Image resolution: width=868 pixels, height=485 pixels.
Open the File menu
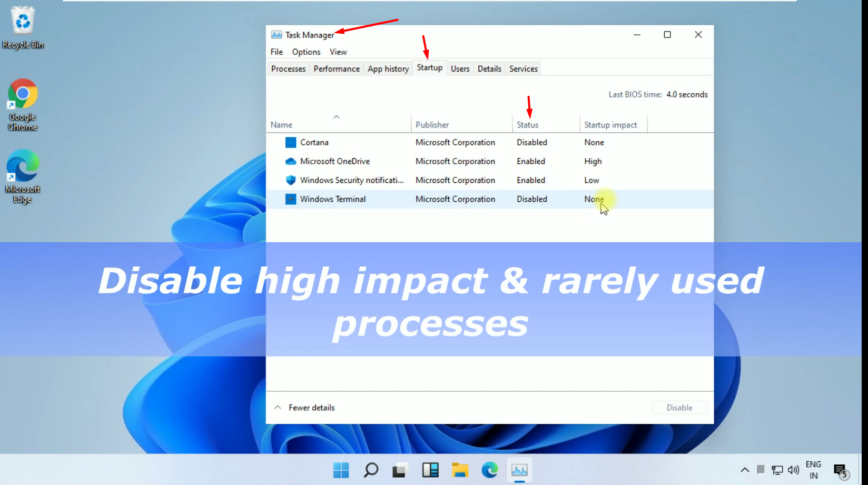click(x=277, y=52)
